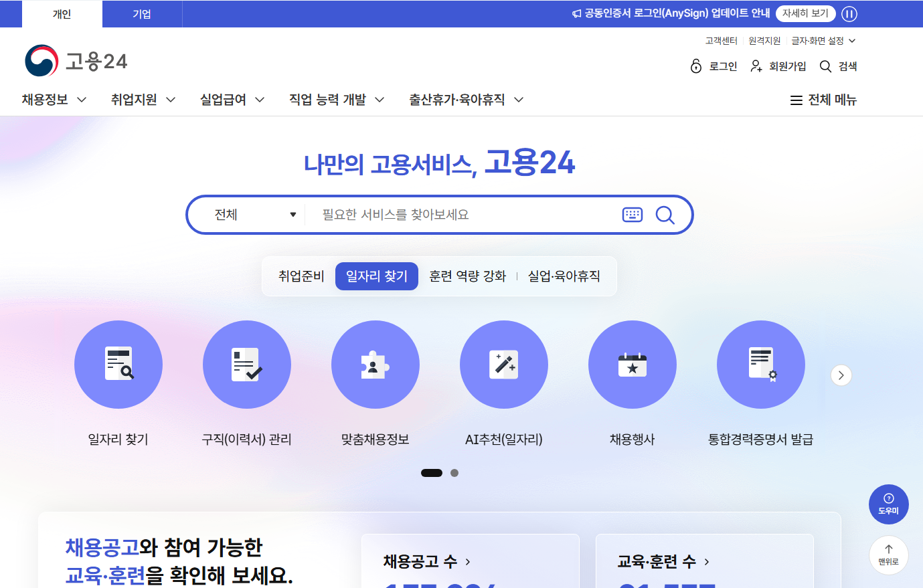Click the 검색 magnifier icon in the header

pos(825,66)
